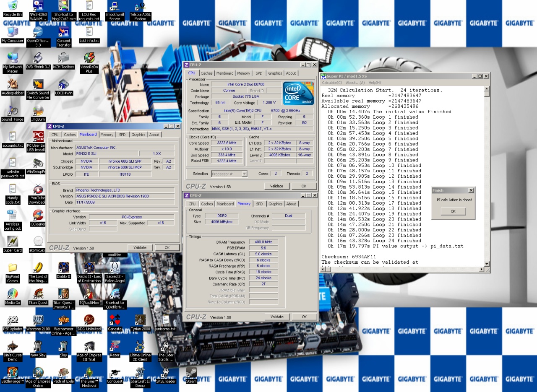This screenshot has width=537, height=392.
Task: Click CPU name Intel Core 2 Duo E6700
Action: coord(246,84)
